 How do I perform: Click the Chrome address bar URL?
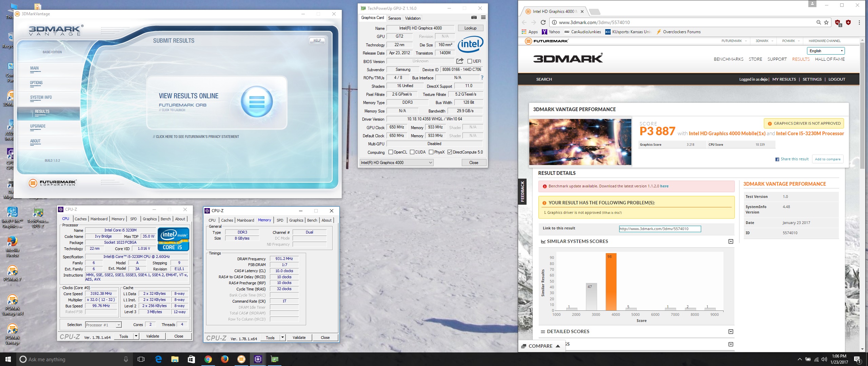point(594,22)
